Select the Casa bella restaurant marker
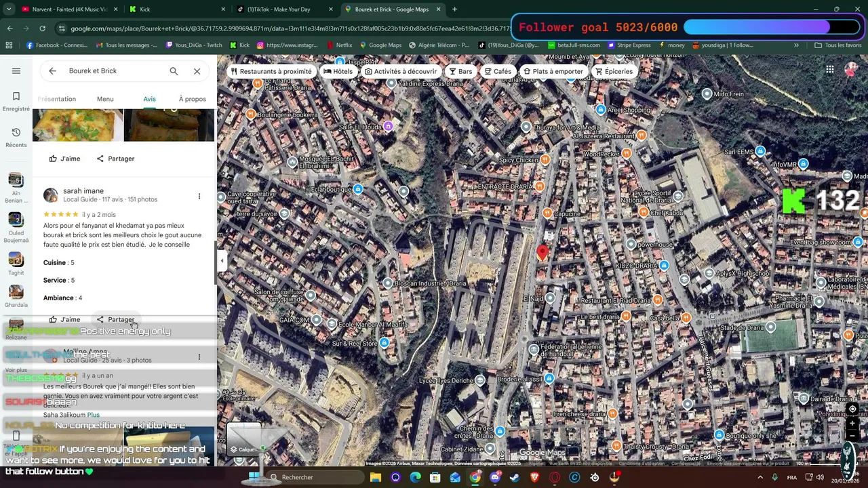This screenshot has width=868, height=488. pyautogui.click(x=686, y=317)
